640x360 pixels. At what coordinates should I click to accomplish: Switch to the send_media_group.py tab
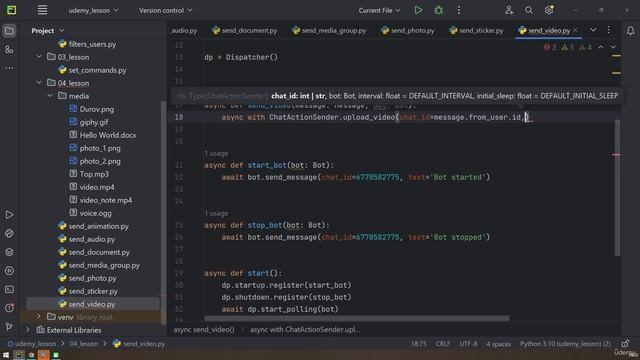[329, 31]
